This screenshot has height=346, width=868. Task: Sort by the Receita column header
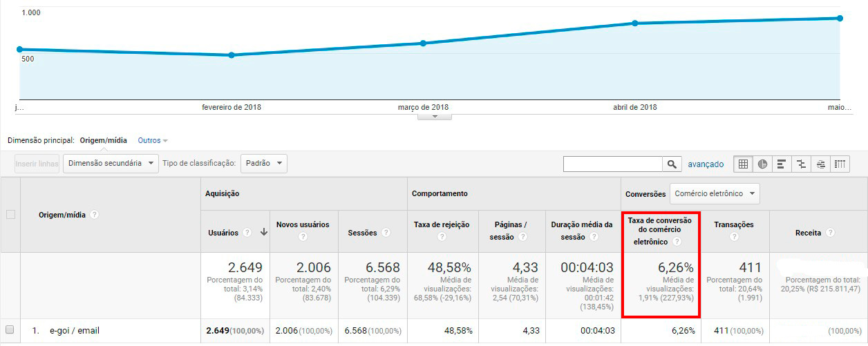point(808,233)
